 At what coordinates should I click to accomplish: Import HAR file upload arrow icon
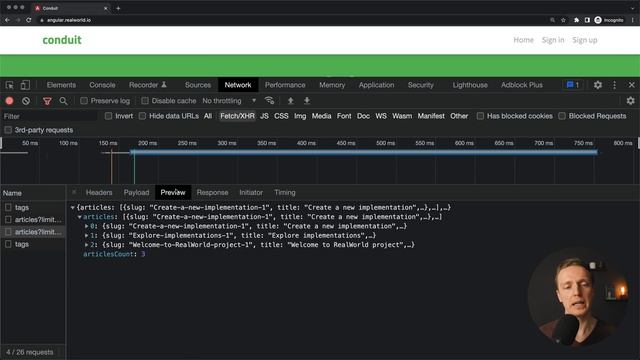(x=291, y=100)
